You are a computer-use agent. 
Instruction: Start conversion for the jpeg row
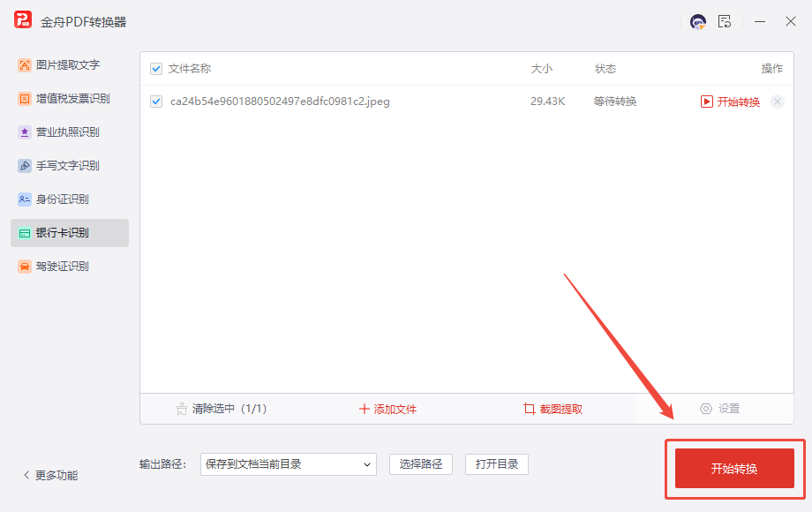coord(730,102)
